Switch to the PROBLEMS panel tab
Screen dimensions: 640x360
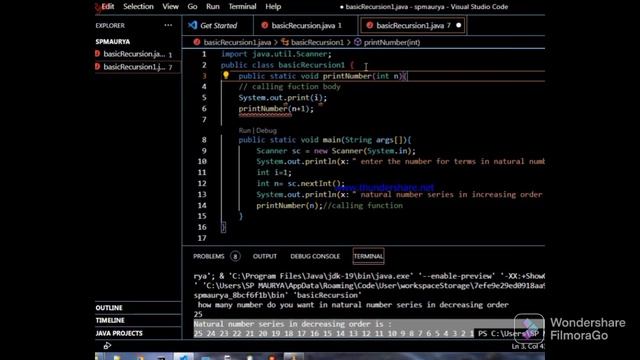[209, 256]
